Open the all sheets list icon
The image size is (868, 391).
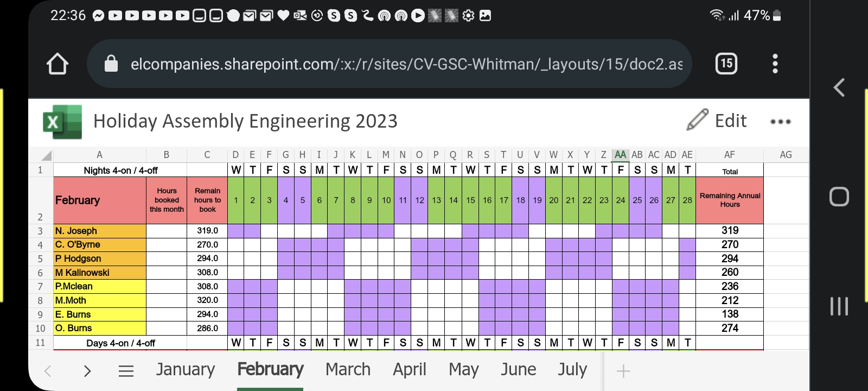[x=126, y=371]
